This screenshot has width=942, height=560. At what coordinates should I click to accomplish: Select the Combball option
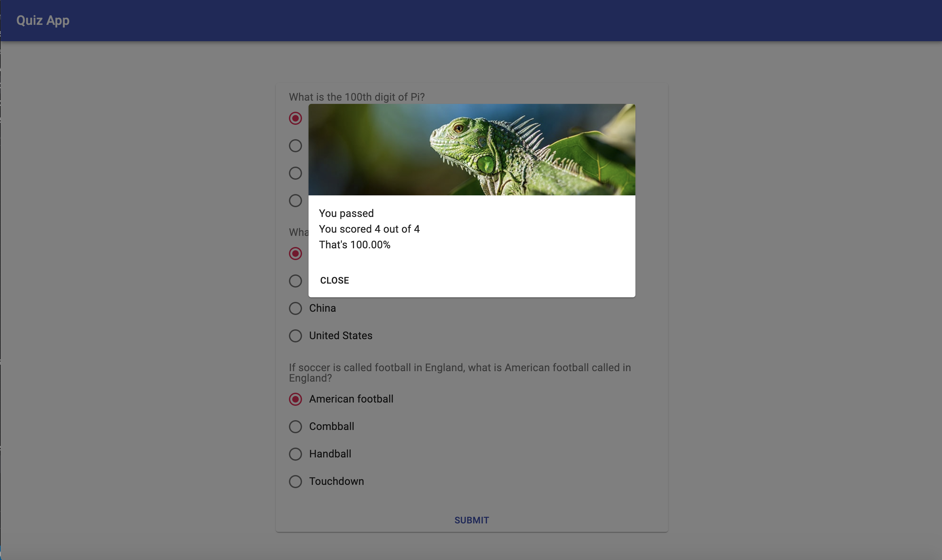[x=295, y=426]
